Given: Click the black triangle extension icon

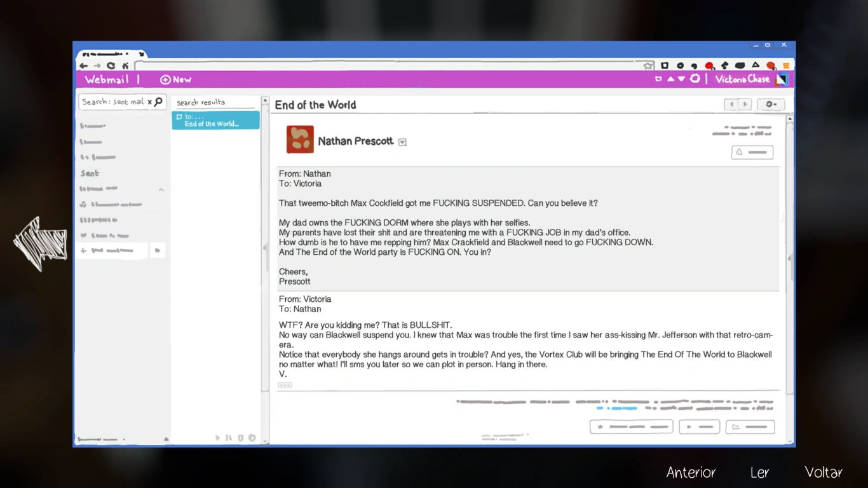Looking at the screenshot, I should (756, 65).
